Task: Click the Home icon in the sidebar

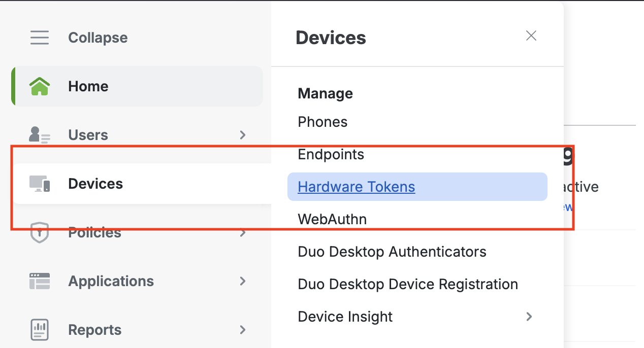Action: pyautogui.click(x=40, y=86)
